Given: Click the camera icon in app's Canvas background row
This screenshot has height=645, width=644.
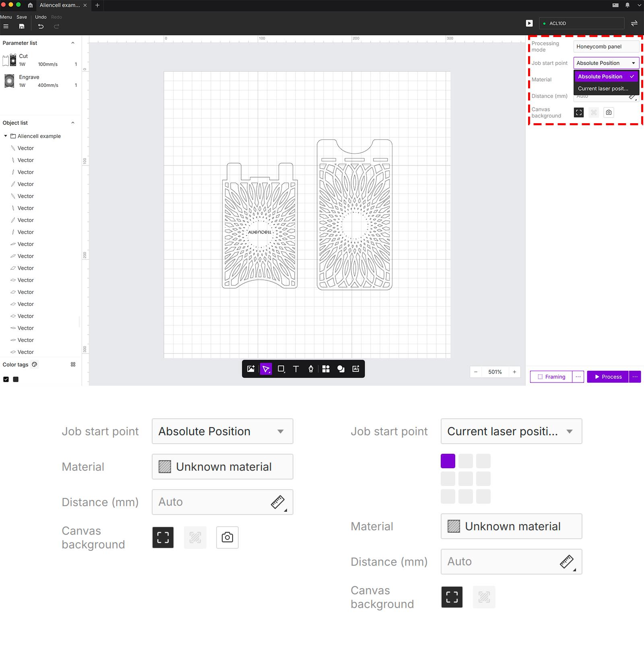Looking at the screenshot, I should pos(609,112).
